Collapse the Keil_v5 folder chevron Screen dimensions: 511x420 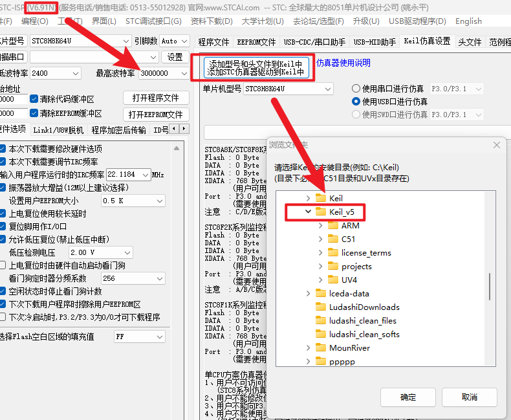[309, 212]
